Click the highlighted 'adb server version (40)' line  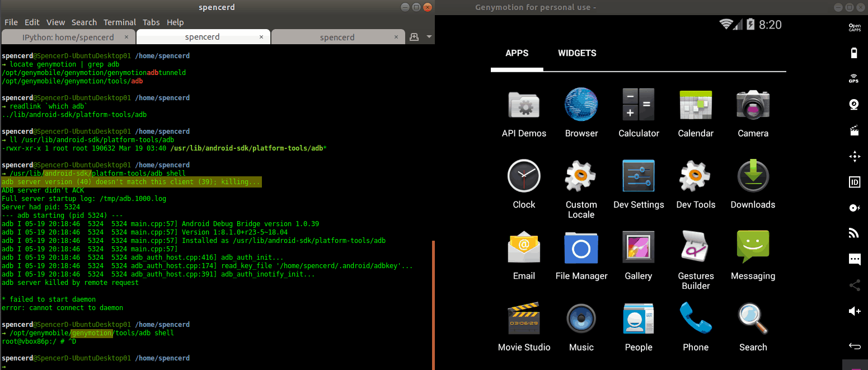131,182
